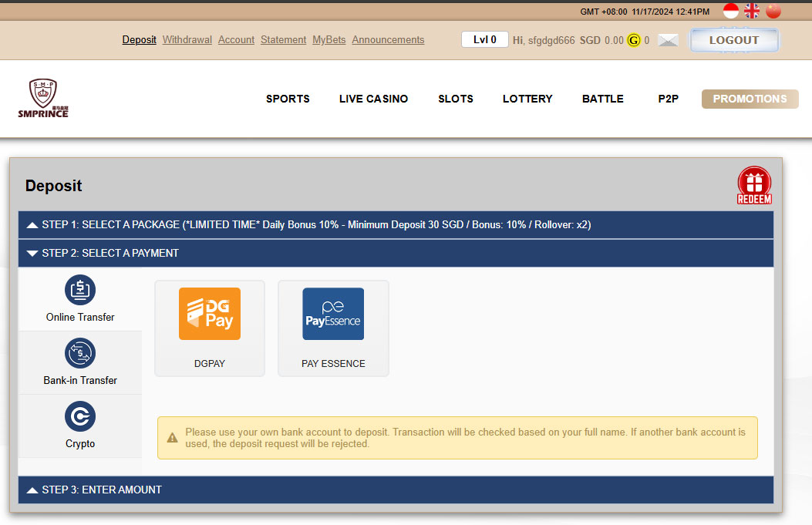This screenshot has height=525, width=812.
Task: Select the Bank-in Transfer icon
Action: (x=80, y=353)
